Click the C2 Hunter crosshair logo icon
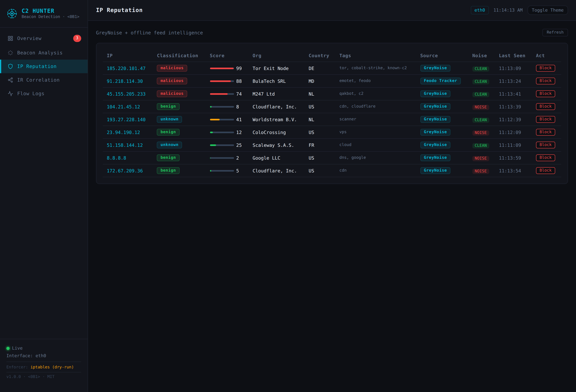Screen dimensions: 576x392 coord(12,13)
